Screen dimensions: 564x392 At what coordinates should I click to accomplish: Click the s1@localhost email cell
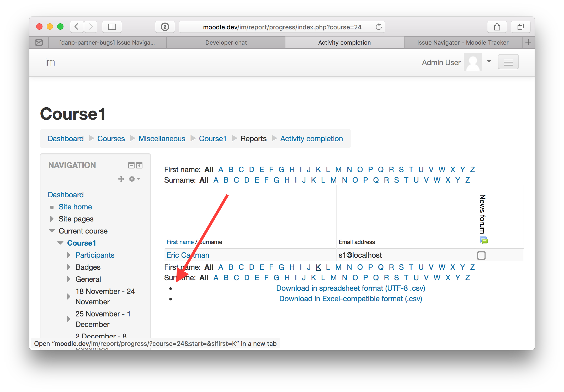(x=360, y=255)
